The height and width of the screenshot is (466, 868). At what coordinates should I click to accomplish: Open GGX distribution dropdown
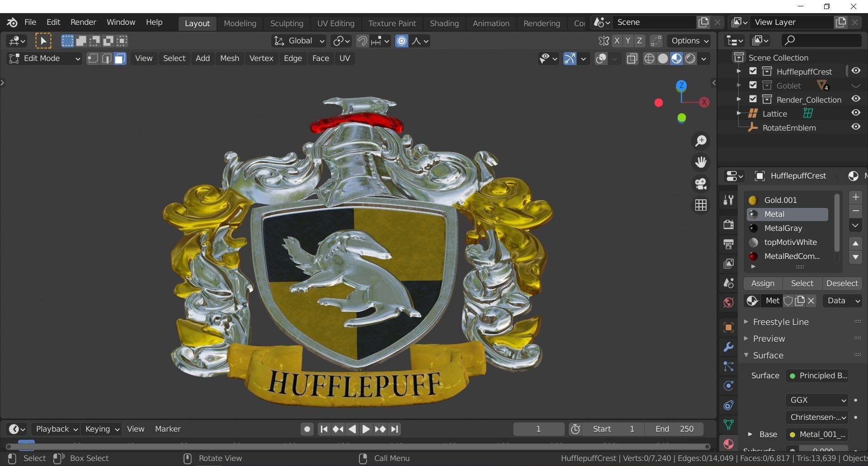pyautogui.click(x=816, y=400)
